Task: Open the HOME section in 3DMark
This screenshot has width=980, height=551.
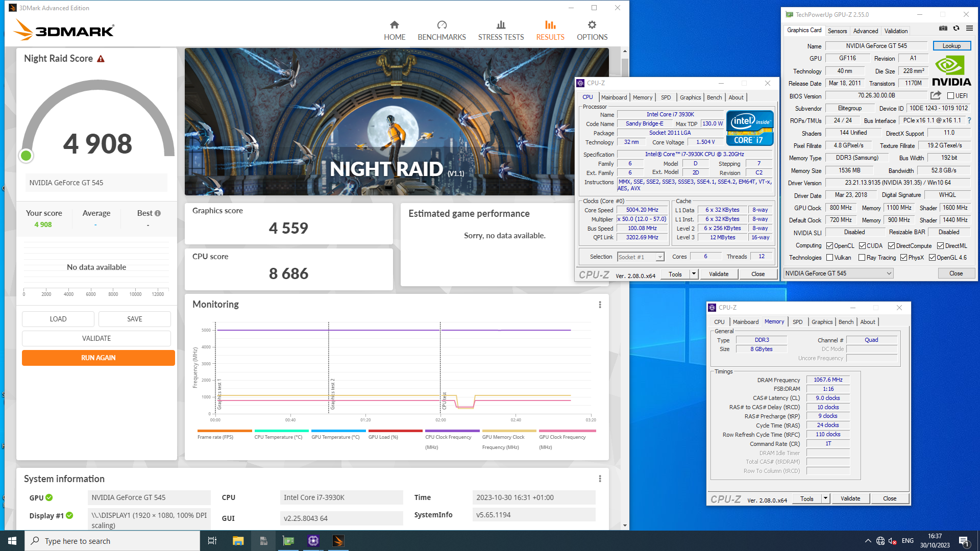Action: 395,31
